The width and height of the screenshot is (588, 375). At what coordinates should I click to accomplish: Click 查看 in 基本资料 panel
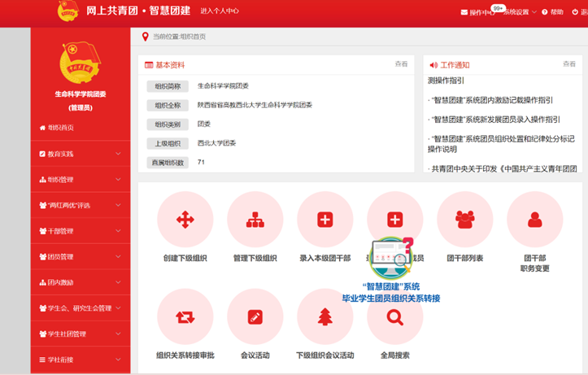click(x=401, y=64)
